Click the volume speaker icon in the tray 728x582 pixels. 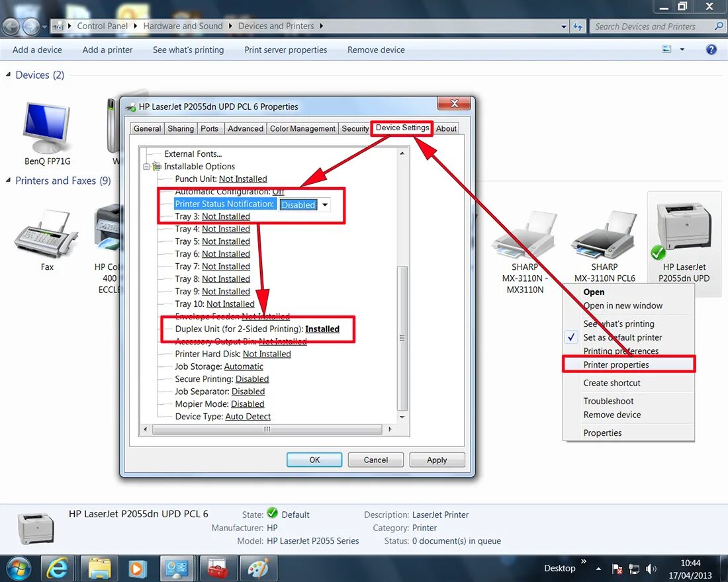[651, 569]
